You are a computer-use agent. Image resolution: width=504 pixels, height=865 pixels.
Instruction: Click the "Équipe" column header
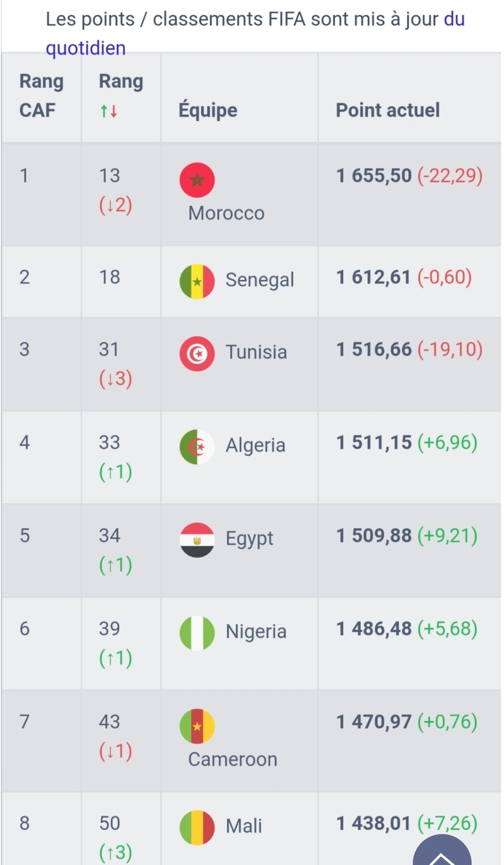208,110
